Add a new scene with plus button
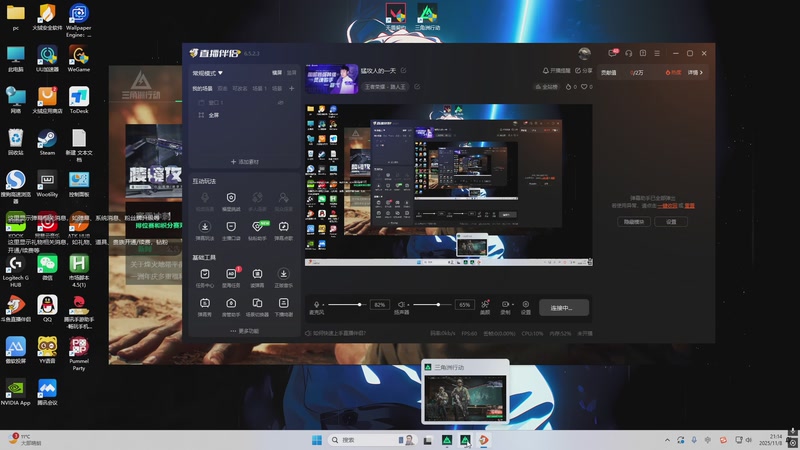The image size is (800, 450). (291, 88)
